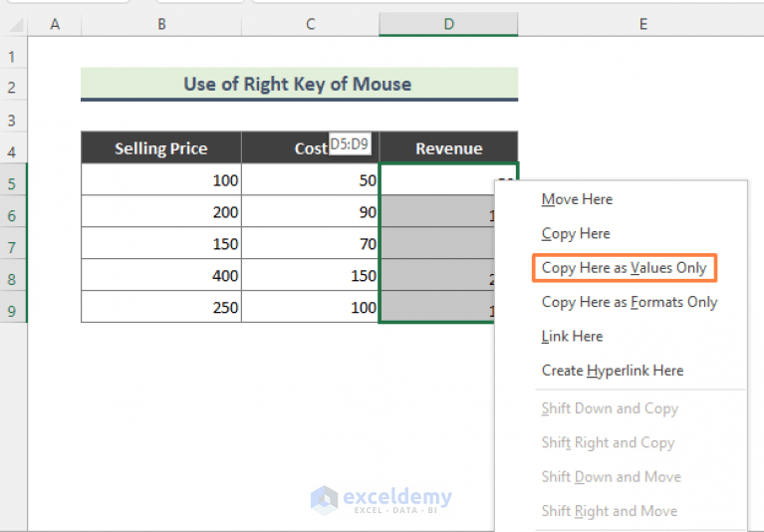Click Selling Price cell showing 150

[161, 243]
